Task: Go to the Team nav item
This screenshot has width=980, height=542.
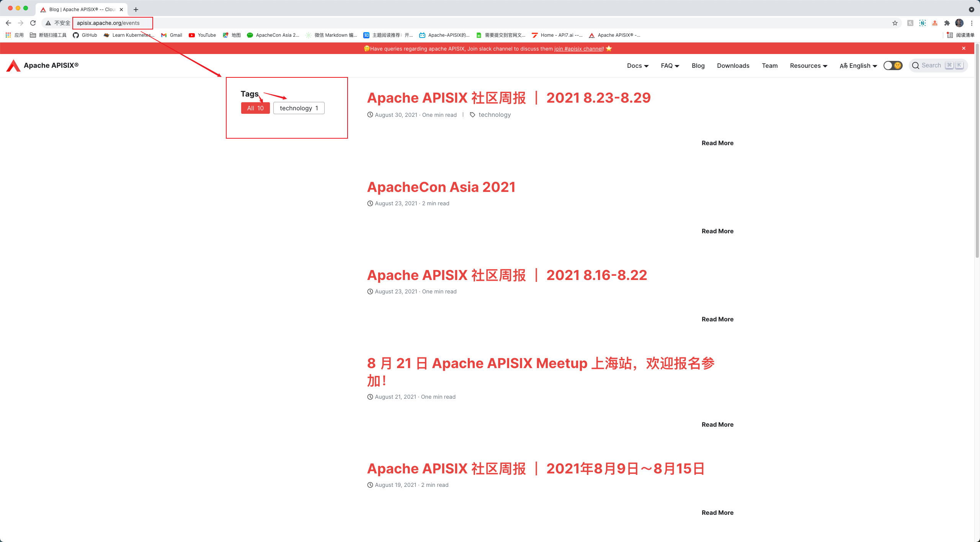Action: click(x=769, y=65)
